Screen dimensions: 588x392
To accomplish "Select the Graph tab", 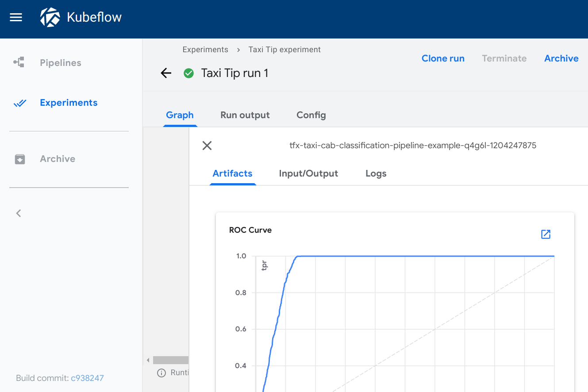I will [180, 115].
